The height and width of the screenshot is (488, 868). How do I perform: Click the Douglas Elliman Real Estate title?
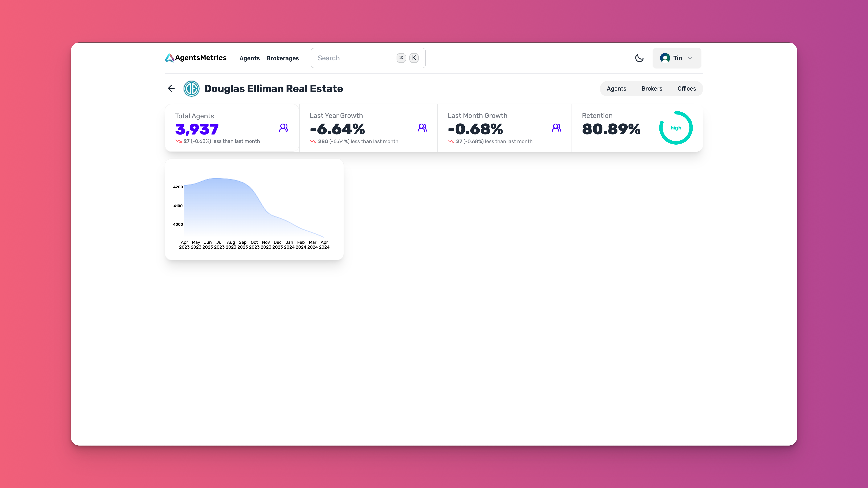273,88
